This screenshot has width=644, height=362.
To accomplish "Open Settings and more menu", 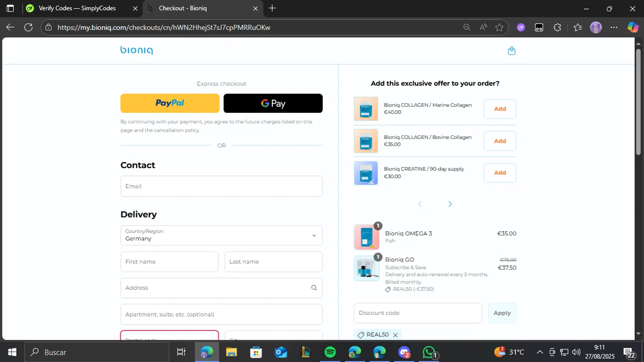I will click(x=614, y=27).
